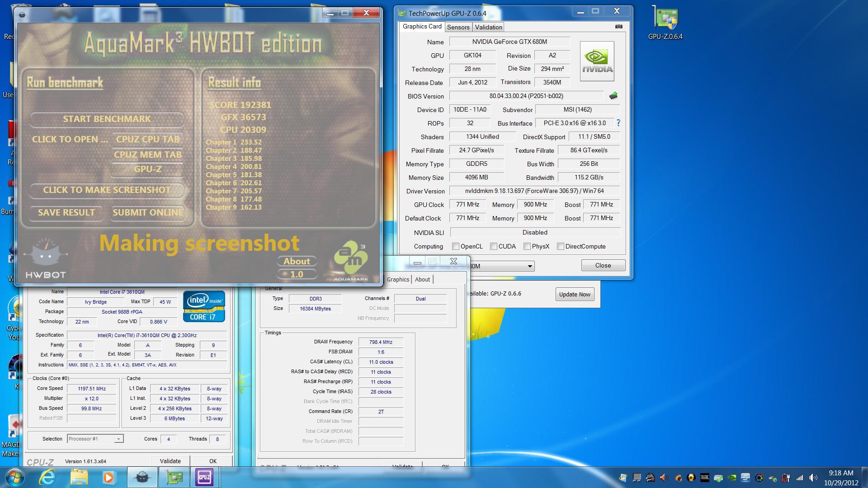Image resolution: width=868 pixels, height=488 pixels.
Task: Open the CPUZ MEM TAB button
Action: click(x=148, y=155)
